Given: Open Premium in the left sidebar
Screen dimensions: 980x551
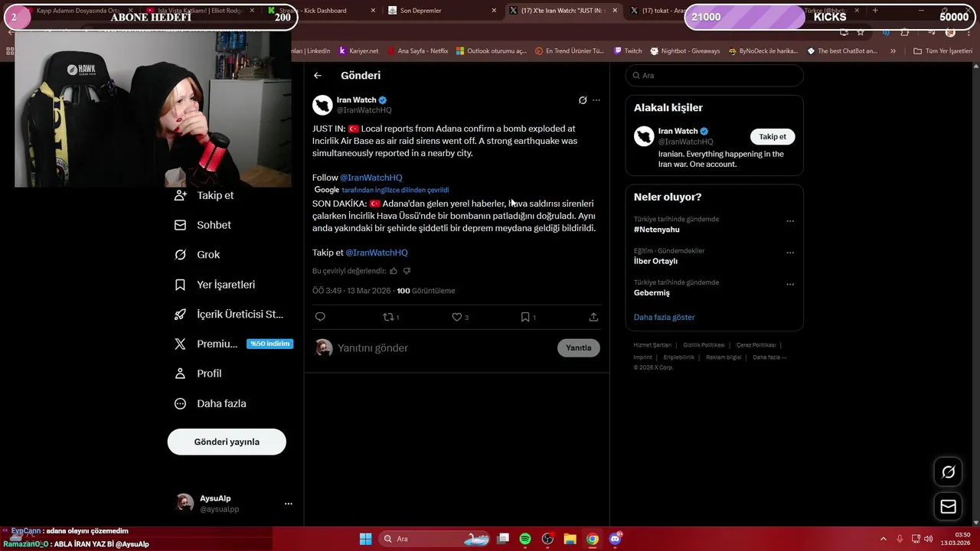Looking at the screenshot, I should point(206,344).
